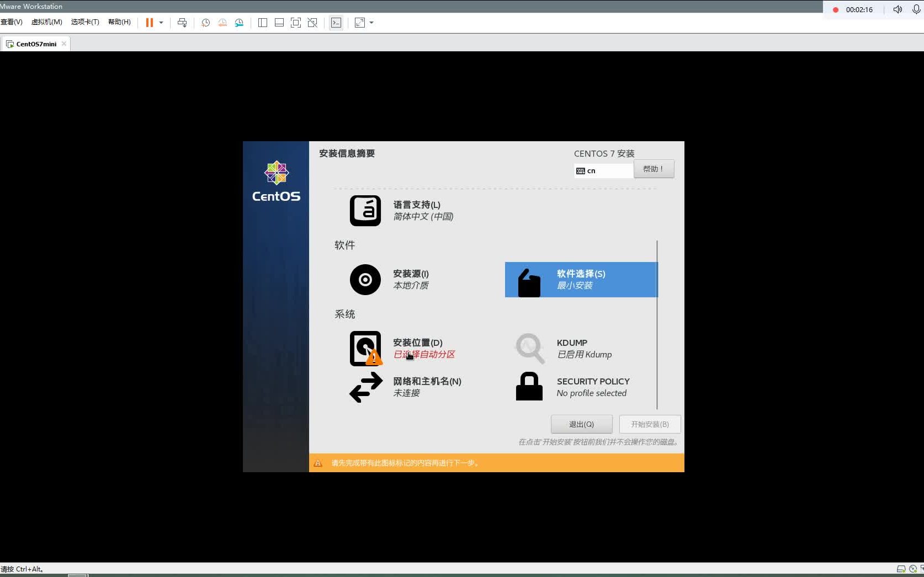Click the microphone icon in recorder

click(917, 9)
